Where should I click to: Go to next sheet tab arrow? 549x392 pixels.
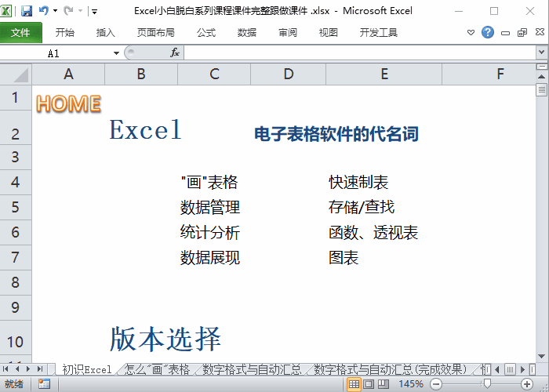28,368
